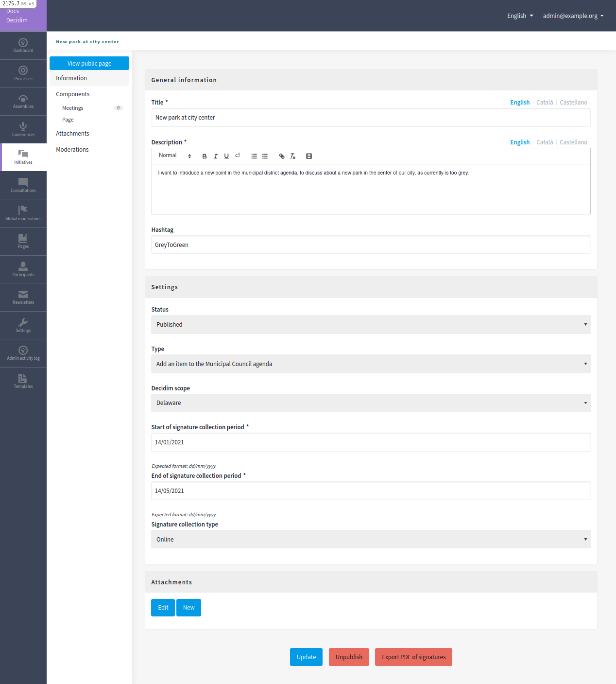Switch Title field to Castellano
This screenshot has height=684, width=616.
[x=573, y=102]
